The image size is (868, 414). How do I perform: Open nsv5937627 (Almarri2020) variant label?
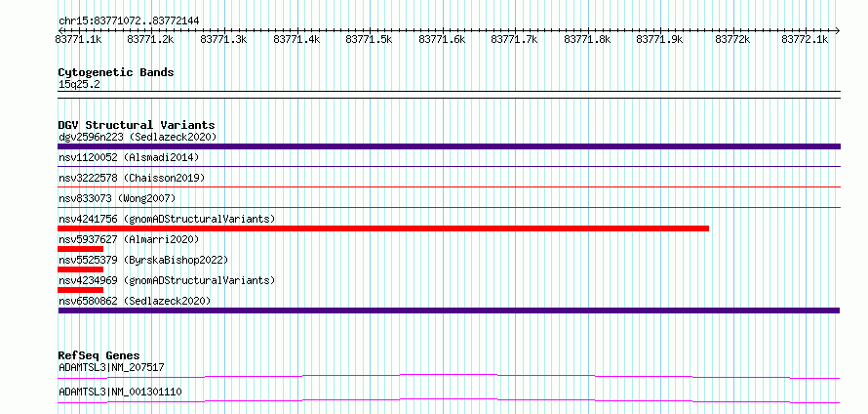tap(129, 239)
